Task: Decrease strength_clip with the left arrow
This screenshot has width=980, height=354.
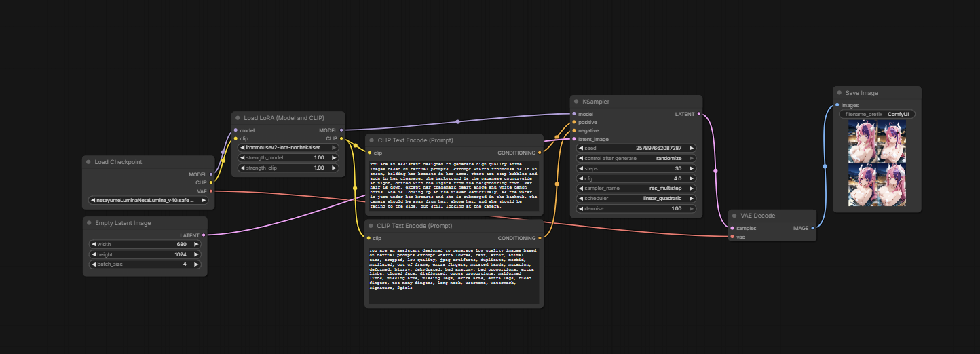Action: pyautogui.click(x=242, y=168)
